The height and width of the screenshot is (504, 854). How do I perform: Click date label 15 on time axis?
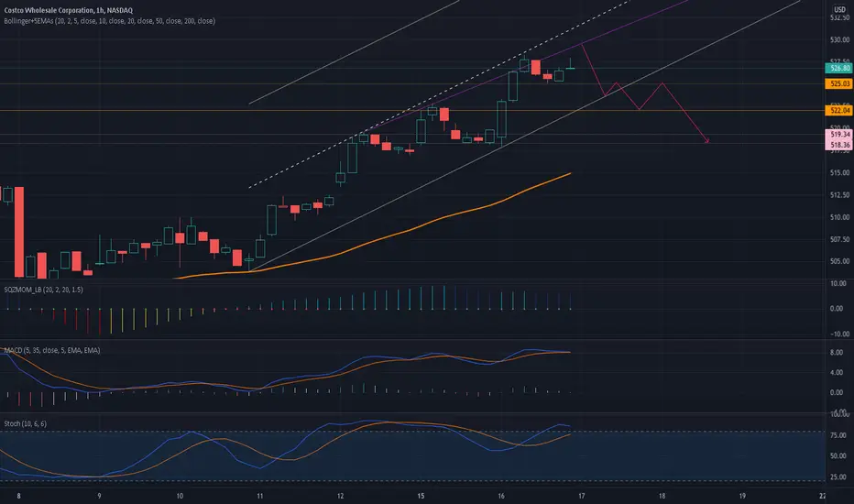pos(421,496)
